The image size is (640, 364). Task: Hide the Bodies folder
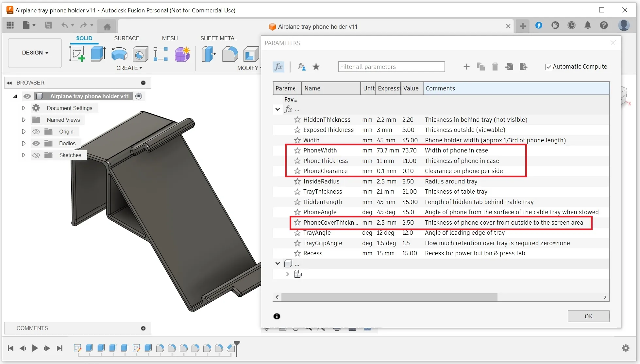tap(36, 143)
